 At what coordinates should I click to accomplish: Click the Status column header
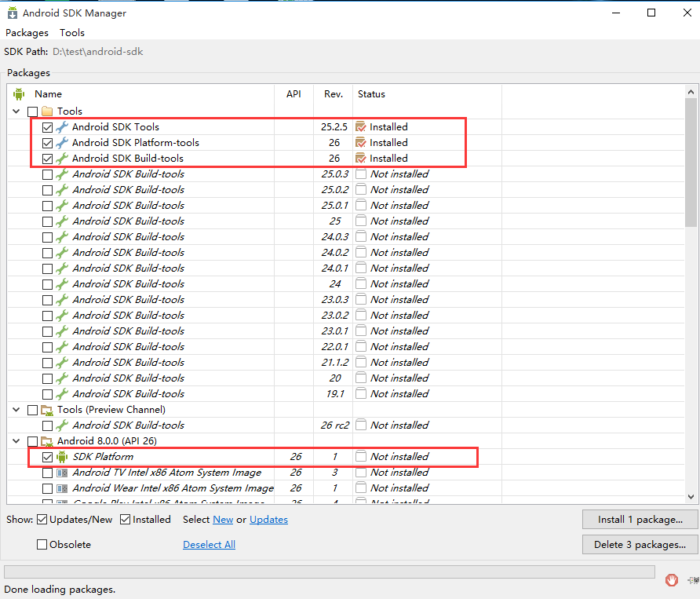click(x=427, y=93)
